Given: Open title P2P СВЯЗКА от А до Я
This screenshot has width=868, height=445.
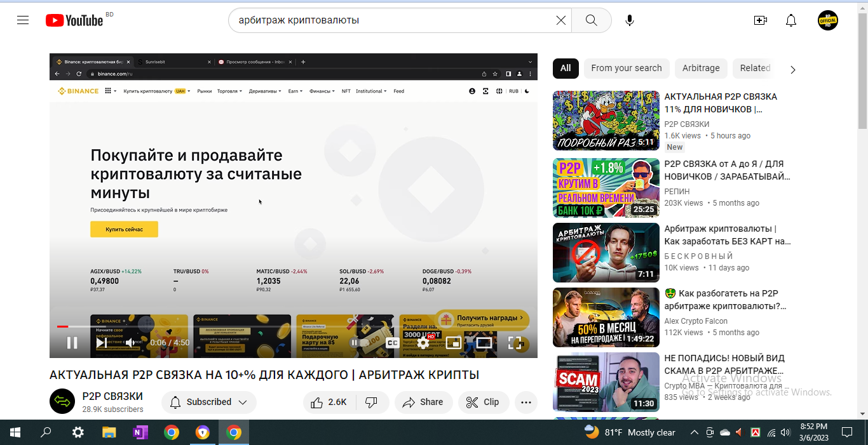Looking at the screenshot, I should click(x=727, y=169).
